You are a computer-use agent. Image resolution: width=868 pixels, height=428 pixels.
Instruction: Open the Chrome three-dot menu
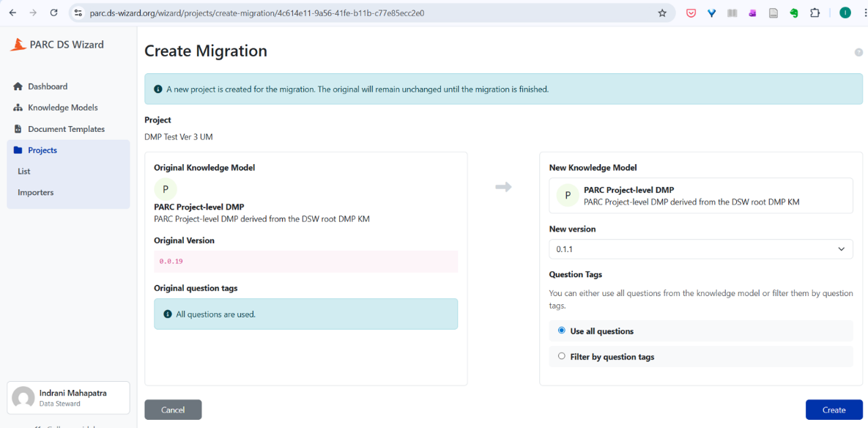tap(861, 13)
